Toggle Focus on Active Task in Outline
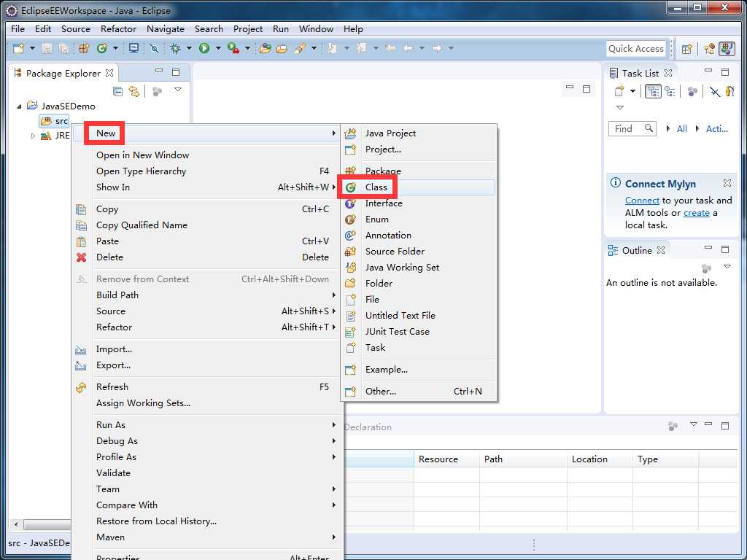 tap(706, 268)
